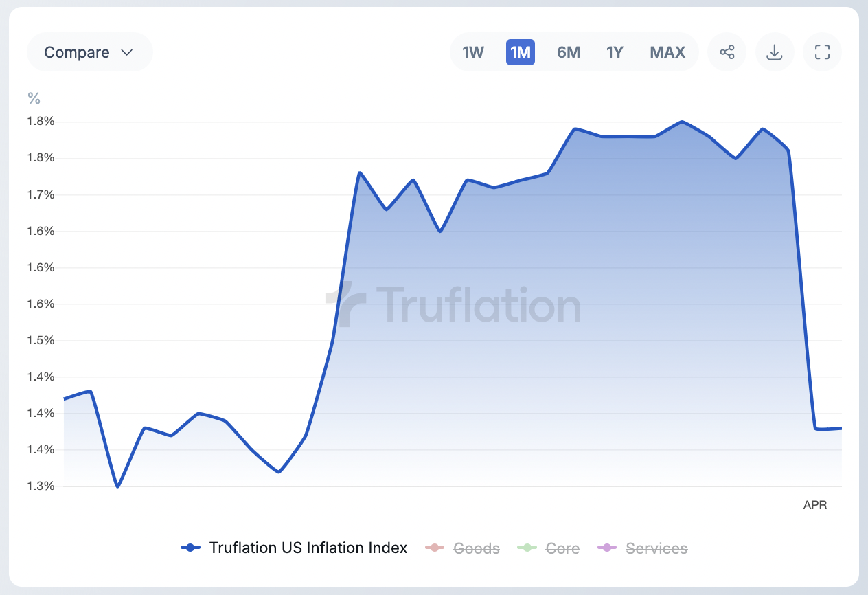
Task: Click the green Core legend marker
Action: coord(526,548)
